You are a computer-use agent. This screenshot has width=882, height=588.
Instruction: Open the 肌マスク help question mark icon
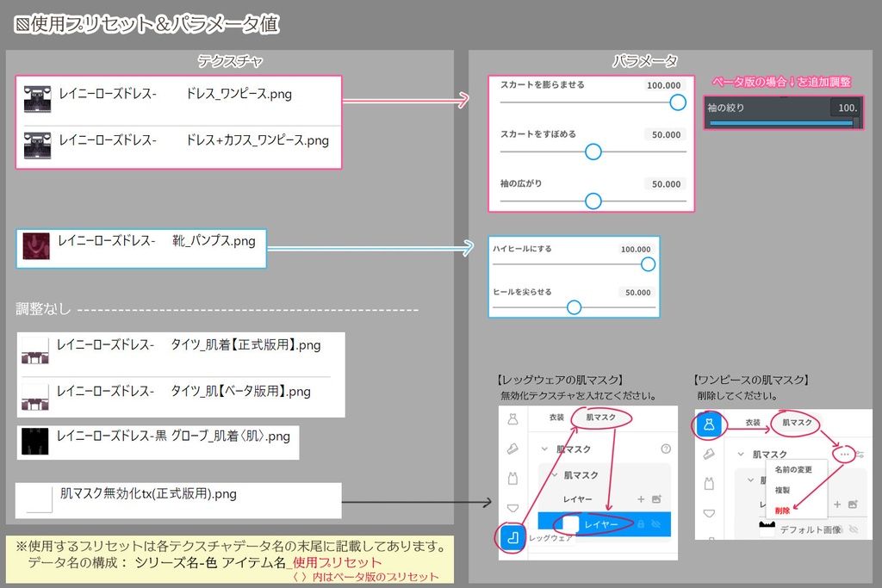click(666, 449)
